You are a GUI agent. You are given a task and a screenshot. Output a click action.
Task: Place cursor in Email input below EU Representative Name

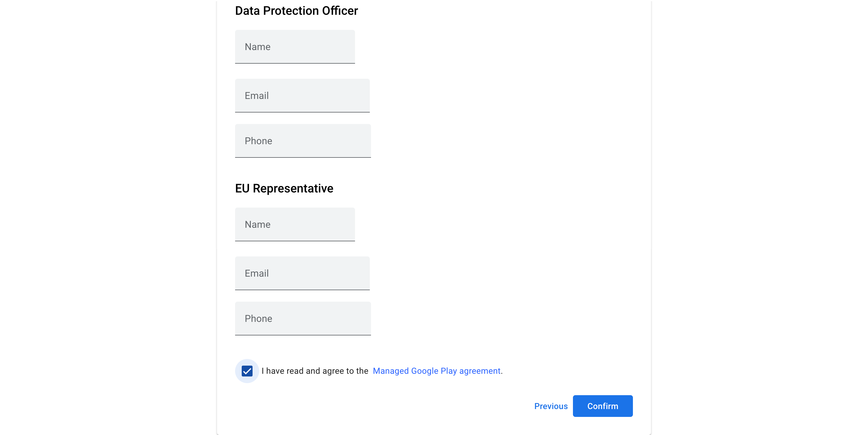pyautogui.click(x=302, y=273)
